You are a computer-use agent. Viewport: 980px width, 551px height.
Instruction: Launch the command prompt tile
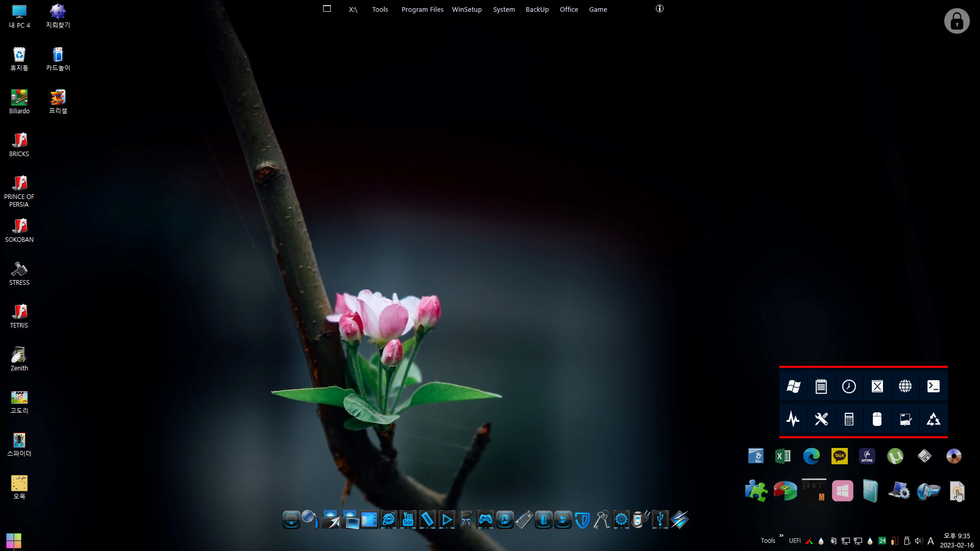click(934, 386)
